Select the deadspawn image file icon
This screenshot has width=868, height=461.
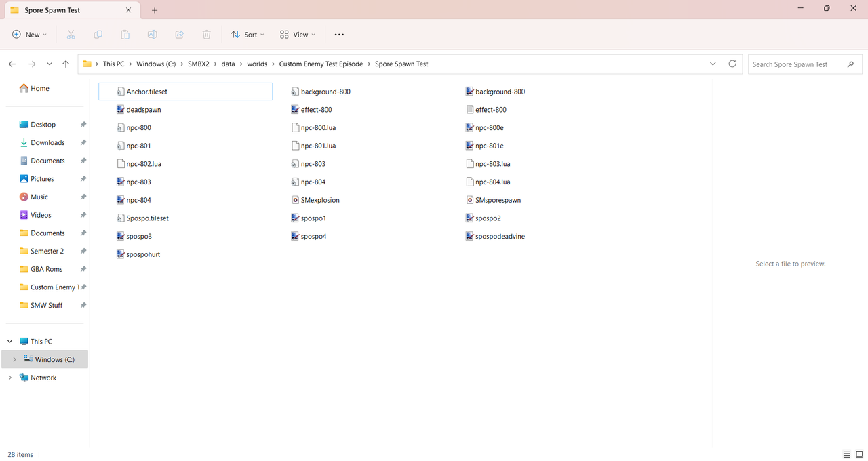click(x=121, y=109)
